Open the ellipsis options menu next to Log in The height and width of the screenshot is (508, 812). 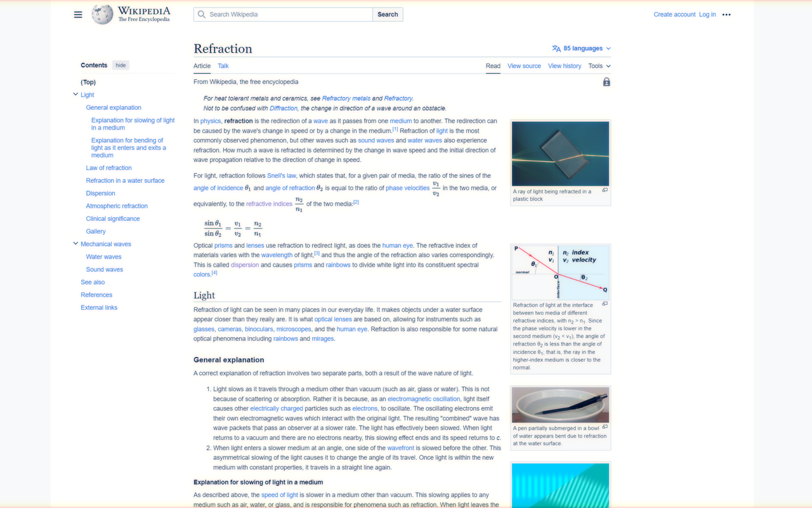[726, 14]
